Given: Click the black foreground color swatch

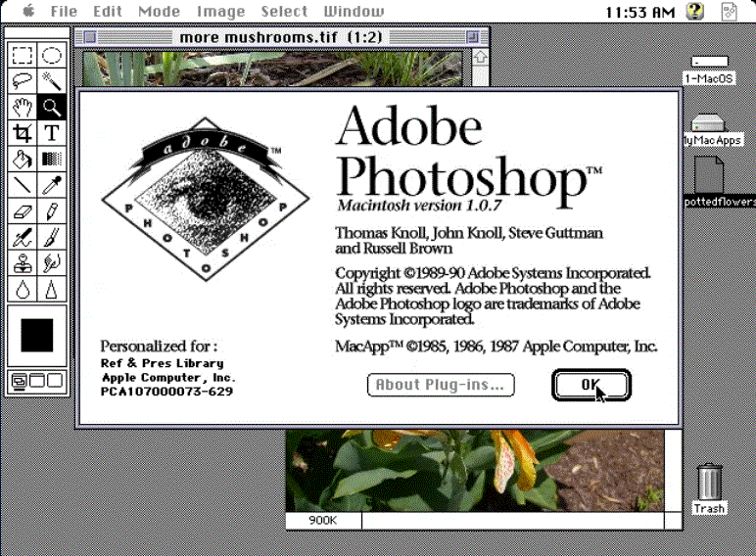Looking at the screenshot, I should 36,335.
